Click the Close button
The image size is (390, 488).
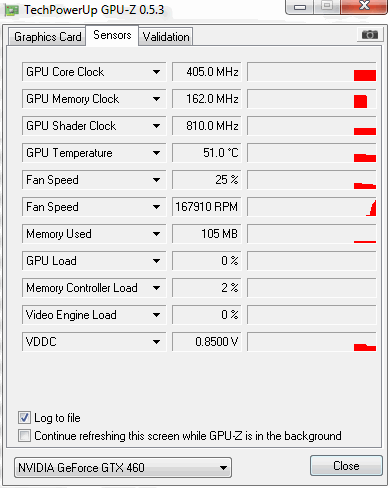pyautogui.click(x=346, y=466)
